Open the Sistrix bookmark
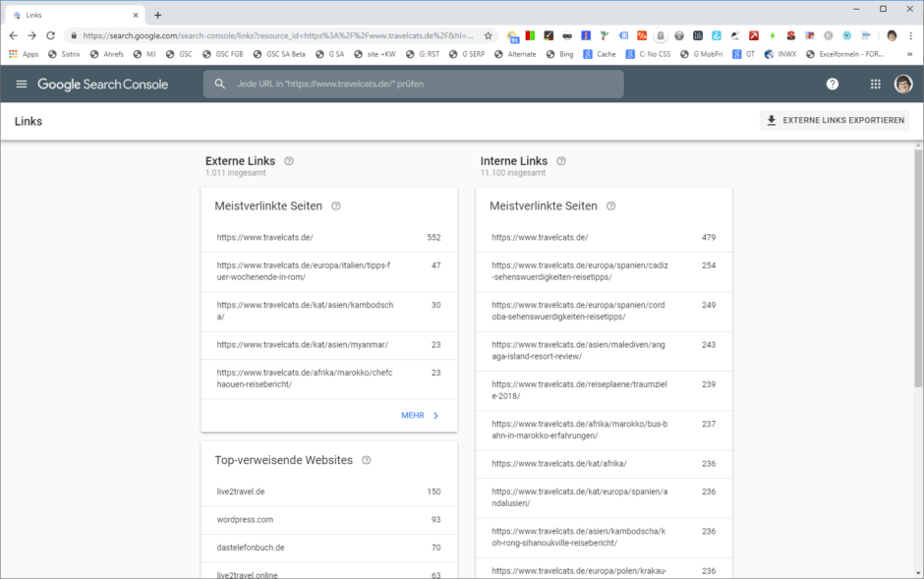The image size is (924, 579). tap(64, 54)
